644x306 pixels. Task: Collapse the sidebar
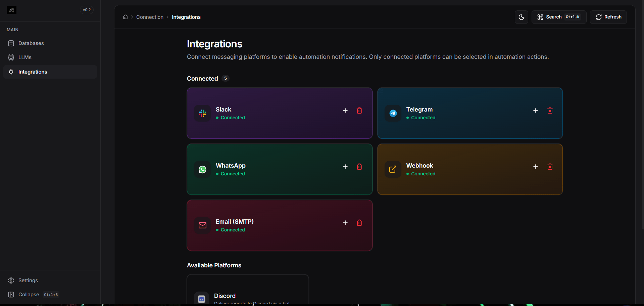50,295
